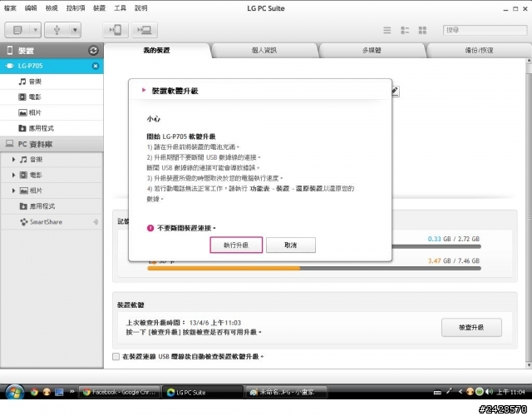Open device 電影 in the sidebar
Viewport: 532px width, 416px height.
tap(52, 97)
